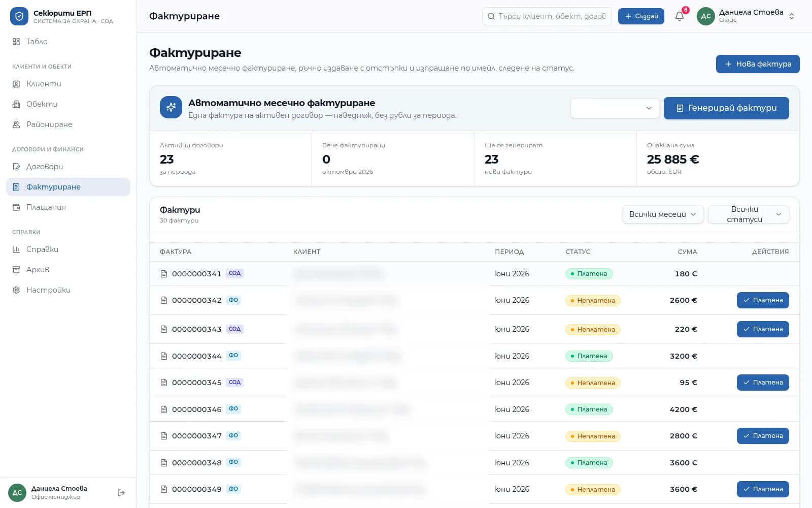Image resolution: width=812 pixels, height=508 pixels.
Task: Mark invoice 0000000343 as Платена
Action: pos(763,329)
